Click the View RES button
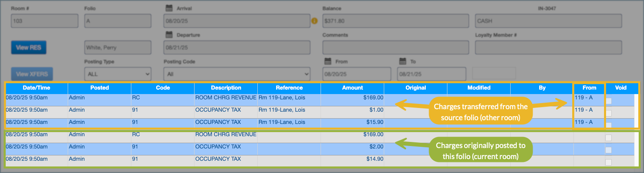This screenshot has height=173, width=644. (29, 47)
